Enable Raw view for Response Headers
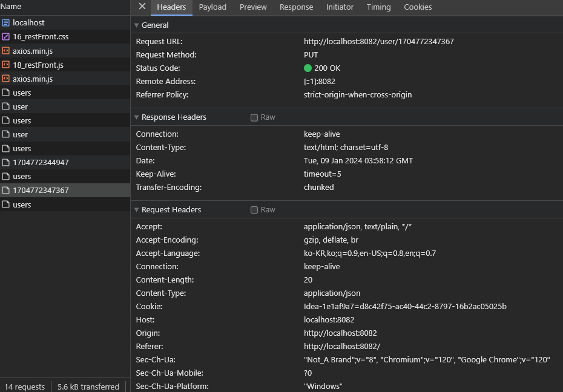The width and height of the screenshot is (563, 392). (x=254, y=117)
